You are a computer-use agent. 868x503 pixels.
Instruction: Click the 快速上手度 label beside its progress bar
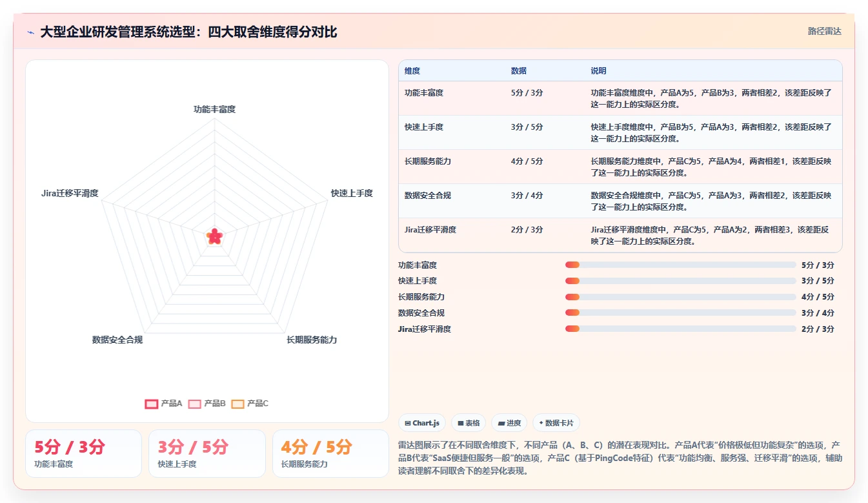pyautogui.click(x=418, y=281)
